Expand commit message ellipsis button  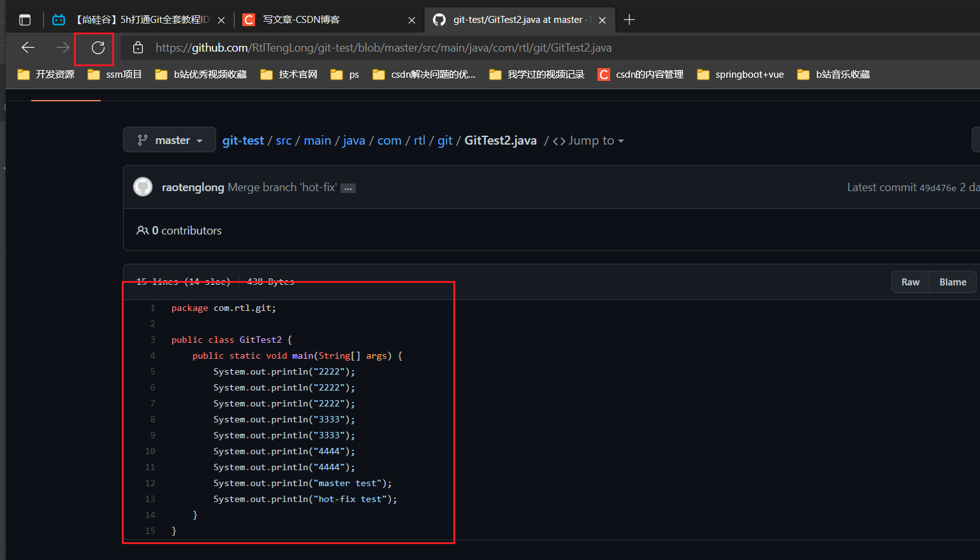click(348, 189)
